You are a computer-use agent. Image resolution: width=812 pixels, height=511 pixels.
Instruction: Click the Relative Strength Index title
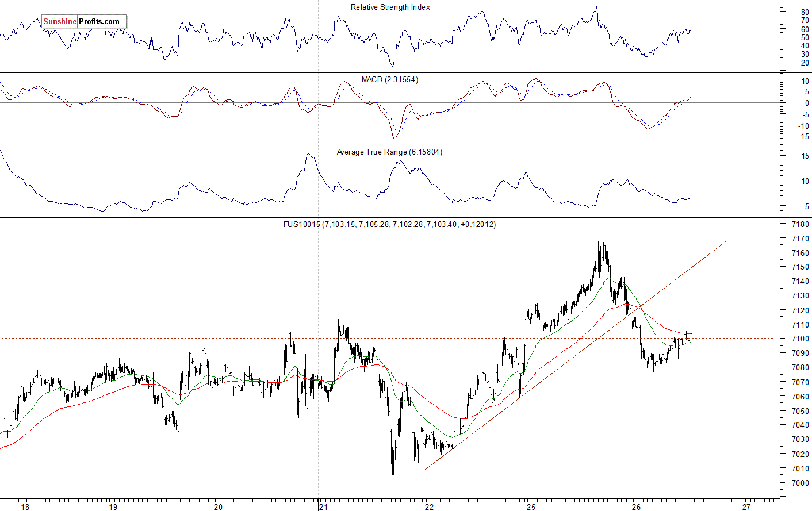[x=390, y=7]
